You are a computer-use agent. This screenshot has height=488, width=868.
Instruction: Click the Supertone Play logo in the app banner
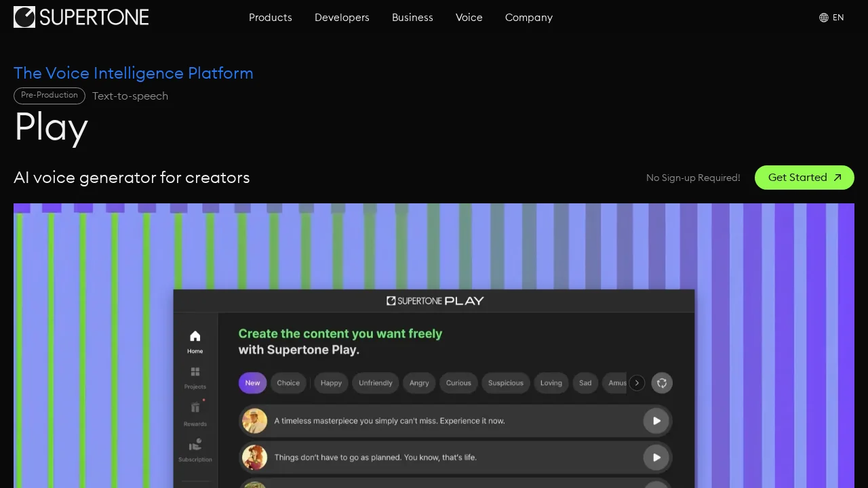click(434, 300)
